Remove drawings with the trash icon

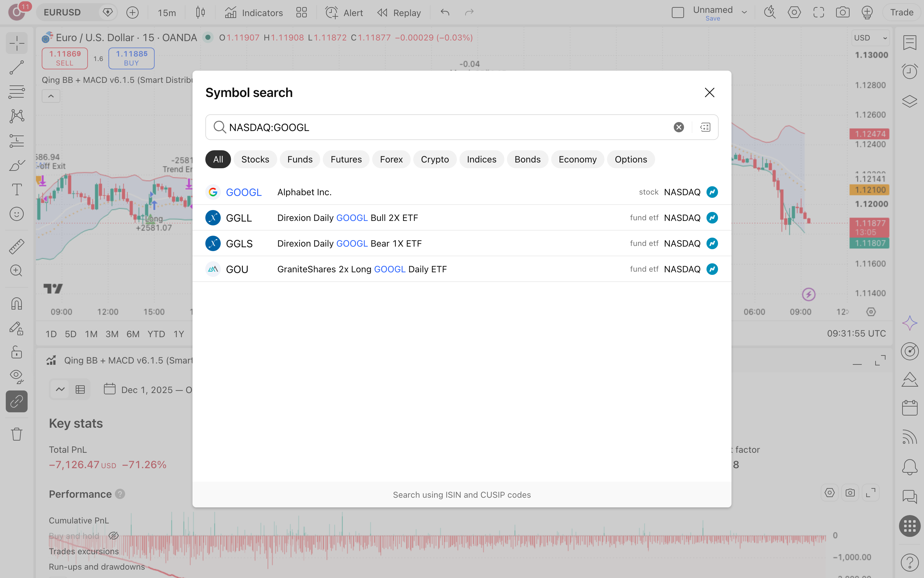[16, 434]
